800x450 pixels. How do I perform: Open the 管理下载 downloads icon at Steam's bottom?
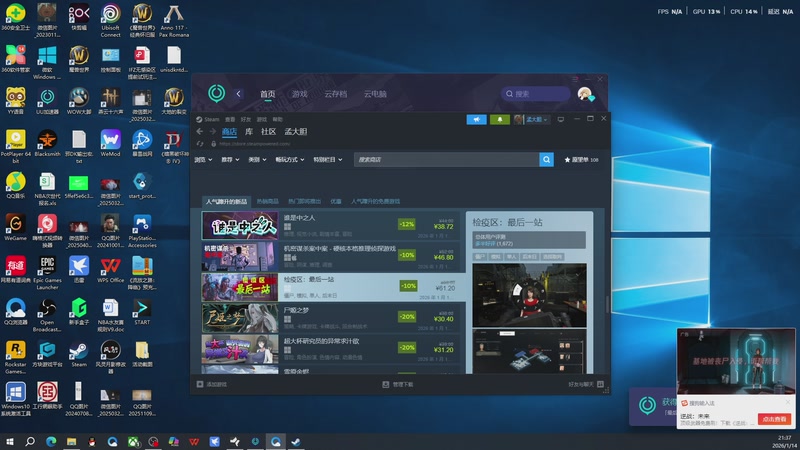point(386,384)
